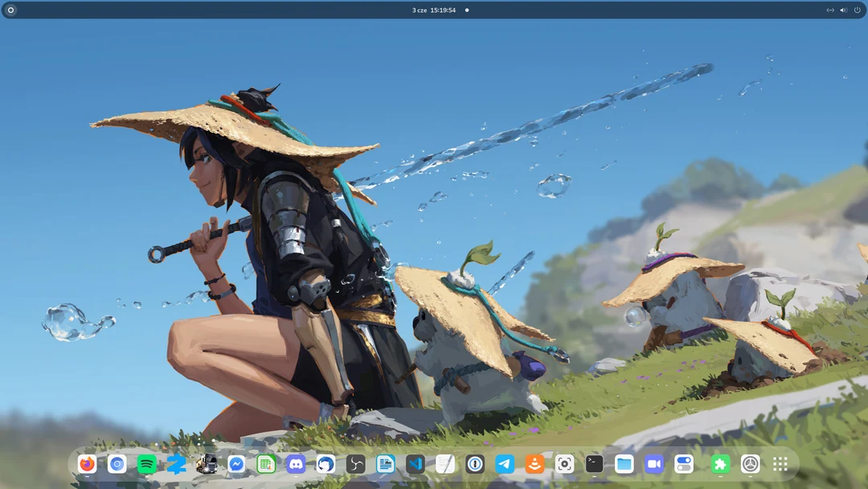Image resolution: width=868 pixels, height=489 pixels.
Task: Open the Extension Manager puzzle icon
Action: coord(719,464)
